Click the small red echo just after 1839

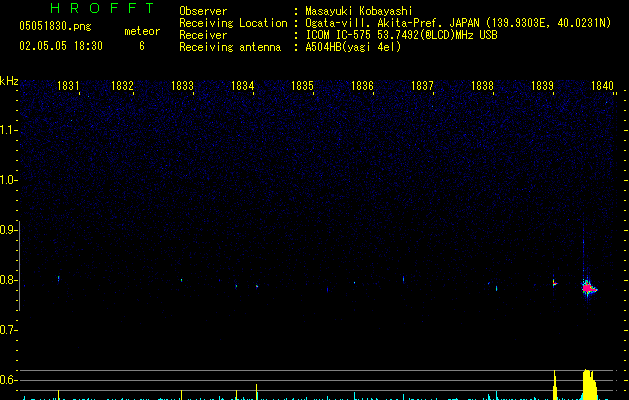555,284
